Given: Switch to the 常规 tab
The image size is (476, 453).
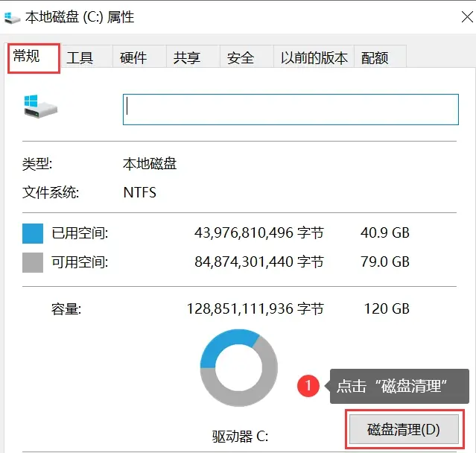Looking at the screenshot, I should tap(33, 57).
